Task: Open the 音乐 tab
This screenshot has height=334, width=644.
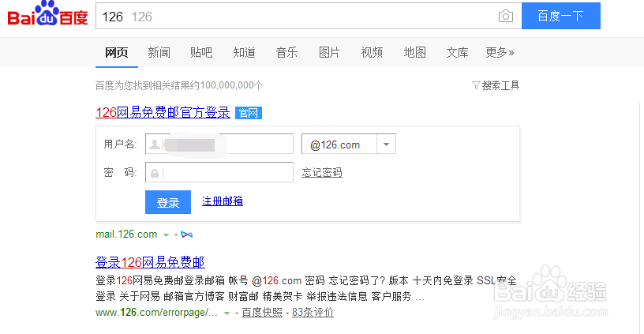Action: tap(286, 52)
